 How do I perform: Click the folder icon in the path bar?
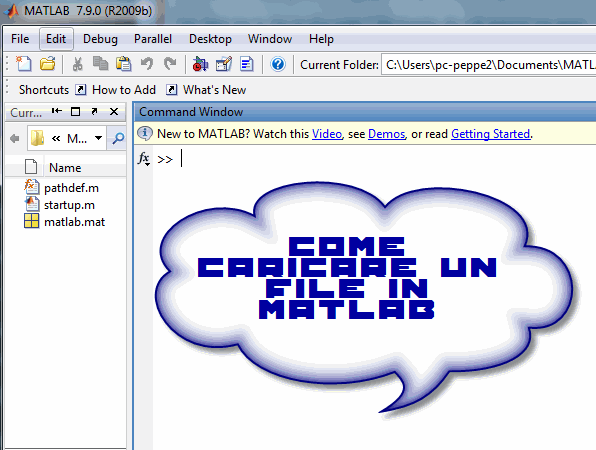point(38,138)
